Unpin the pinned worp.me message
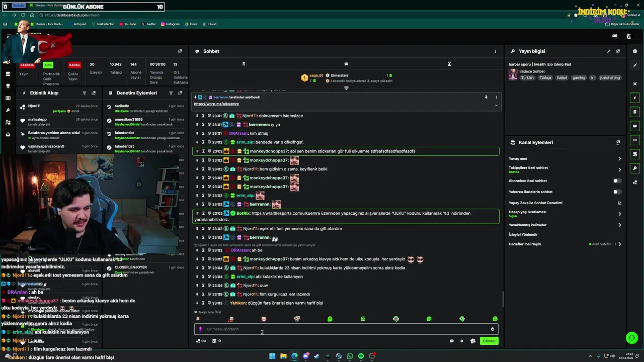Screen dimensions: 644x362 pyautogui.click(x=486, y=97)
